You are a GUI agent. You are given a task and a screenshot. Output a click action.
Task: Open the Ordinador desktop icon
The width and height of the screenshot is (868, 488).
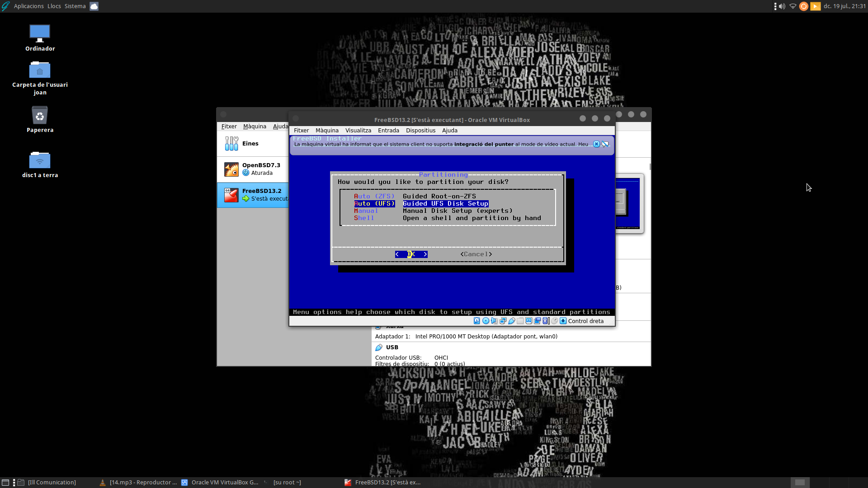(40, 38)
